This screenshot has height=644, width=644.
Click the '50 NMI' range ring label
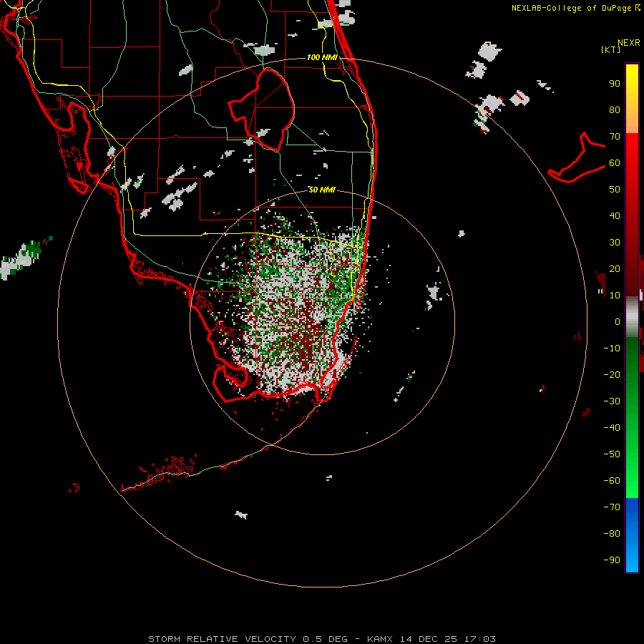pos(322,190)
